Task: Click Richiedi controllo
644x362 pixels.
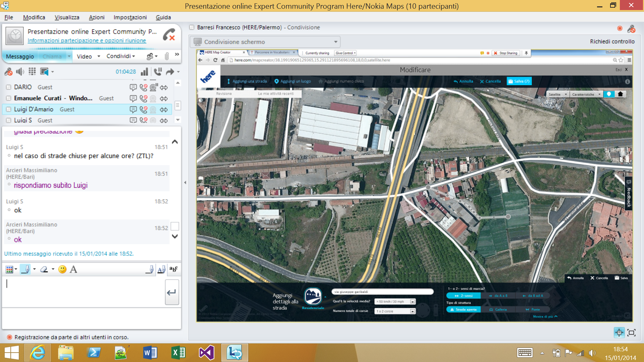Action: 612,42
